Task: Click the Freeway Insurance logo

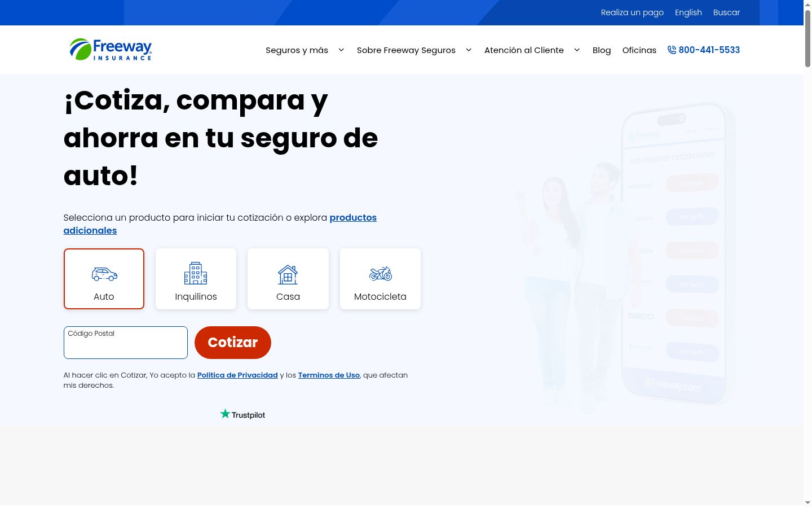Action: point(111,50)
